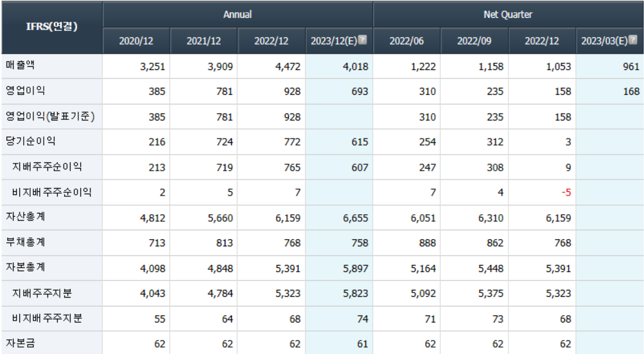This screenshot has width=644, height=354.
Task: Click the 713 total liabilities value
Action: point(157,243)
